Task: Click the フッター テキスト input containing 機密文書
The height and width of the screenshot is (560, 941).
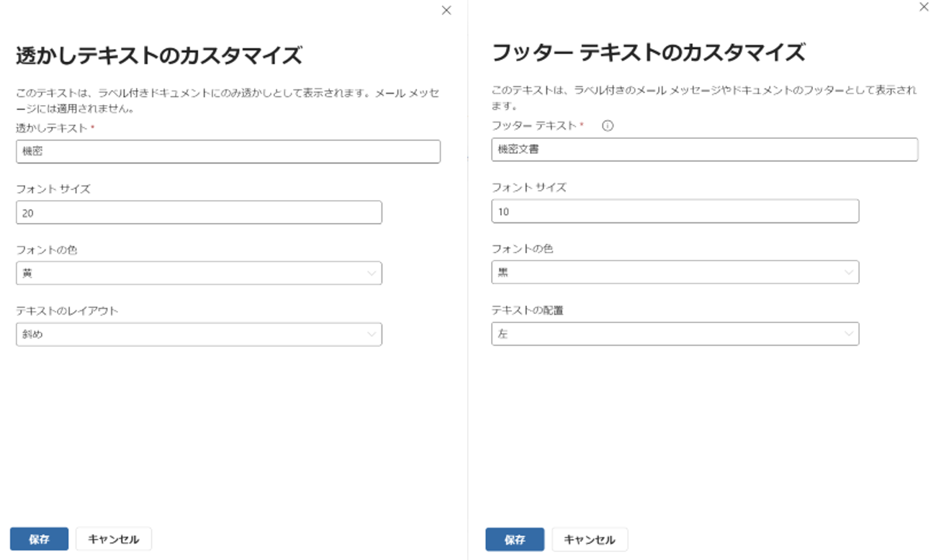Action: tap(704, 150)
